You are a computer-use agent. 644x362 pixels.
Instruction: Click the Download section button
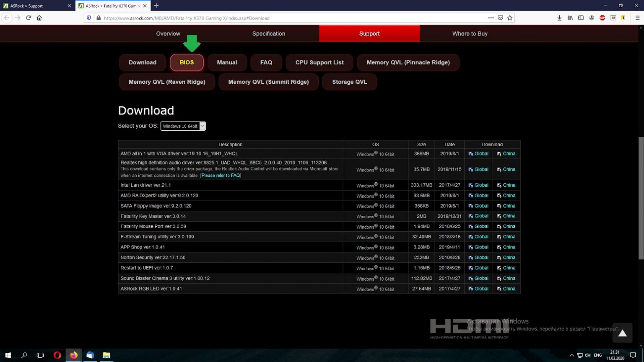[x=143, y=62]
